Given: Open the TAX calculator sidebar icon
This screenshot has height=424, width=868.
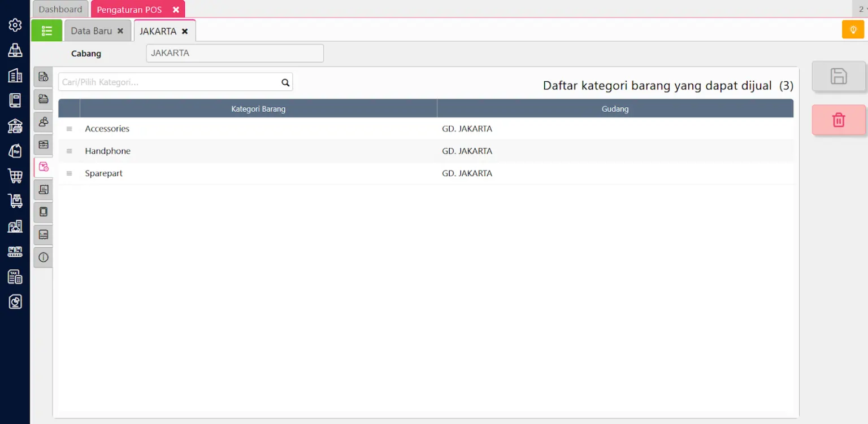Looking at the screenshot, I should tap(15, 277).
